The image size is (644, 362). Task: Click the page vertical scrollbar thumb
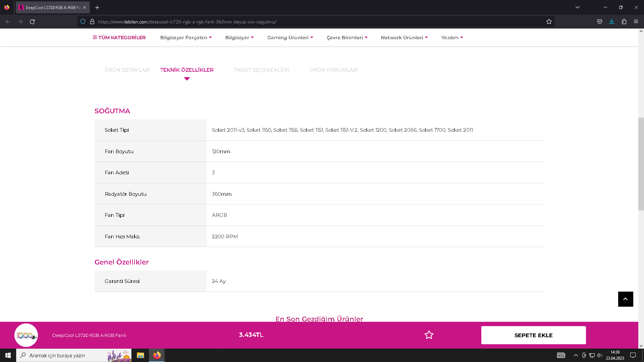click(641, 164)
